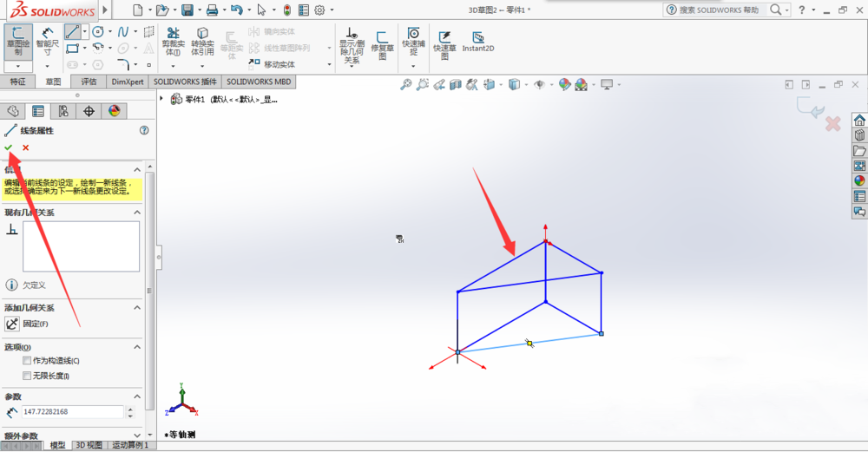Click the 快速捕捉 quick snaps tool
This screenshot has height=452, width=868.
pyautogui.click(x=413, y=42)
